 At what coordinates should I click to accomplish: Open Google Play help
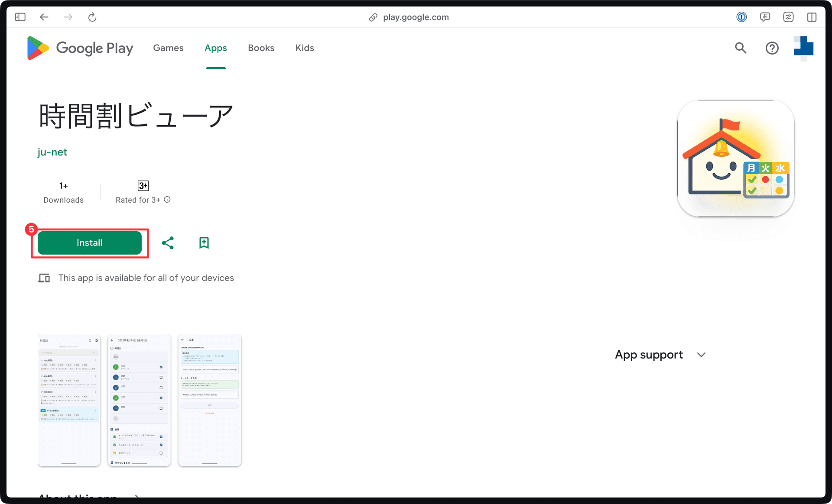point(772,48)
